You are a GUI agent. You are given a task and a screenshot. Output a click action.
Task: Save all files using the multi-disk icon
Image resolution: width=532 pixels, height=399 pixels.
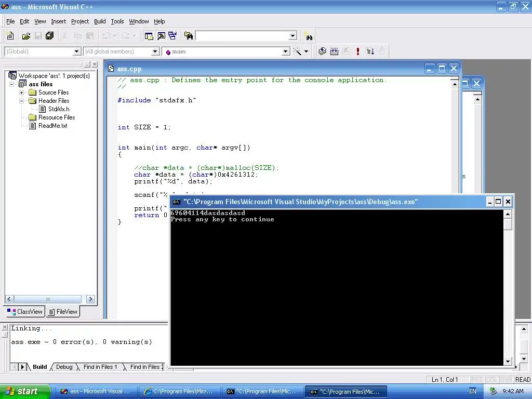50,36
